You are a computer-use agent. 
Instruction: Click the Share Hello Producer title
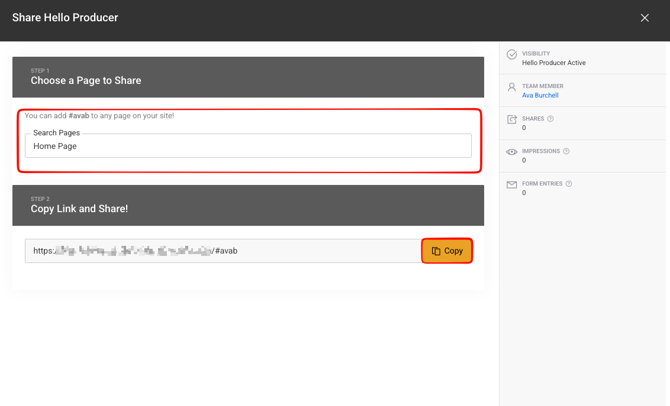[x=65, y=18]
